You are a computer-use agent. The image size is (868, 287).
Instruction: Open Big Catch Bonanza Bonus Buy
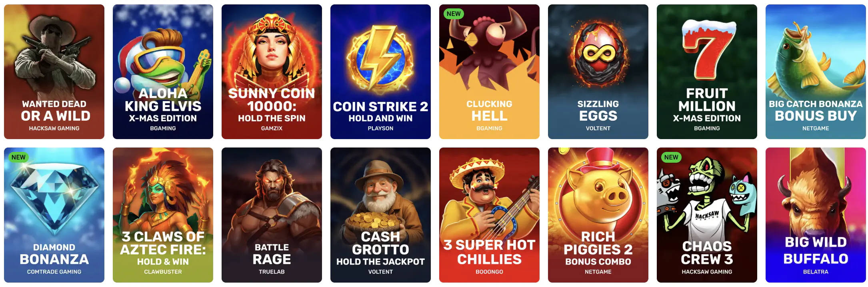(816, 72)
